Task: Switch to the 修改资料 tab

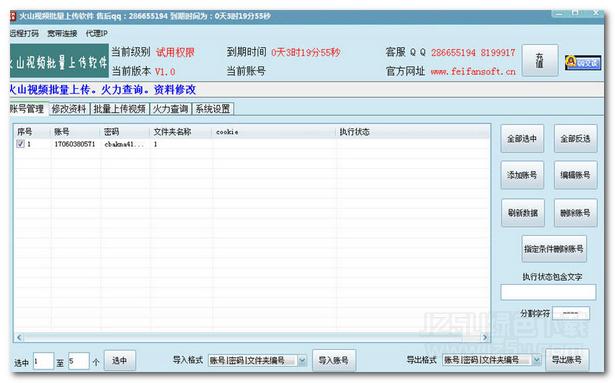Action: 69,109
